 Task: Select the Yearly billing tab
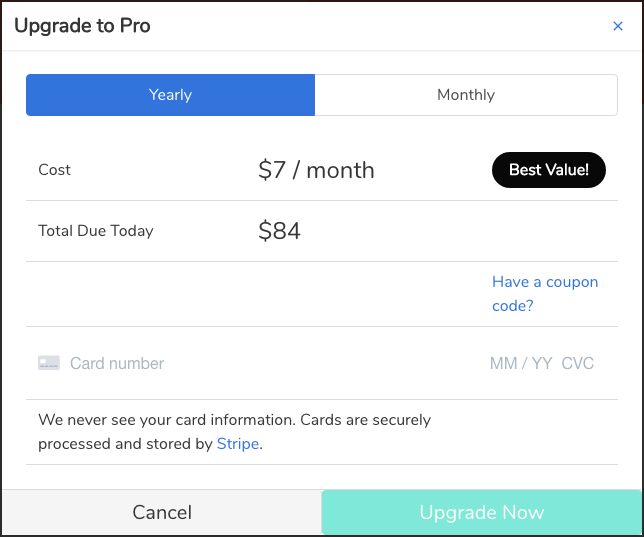(x=170, y=95)
